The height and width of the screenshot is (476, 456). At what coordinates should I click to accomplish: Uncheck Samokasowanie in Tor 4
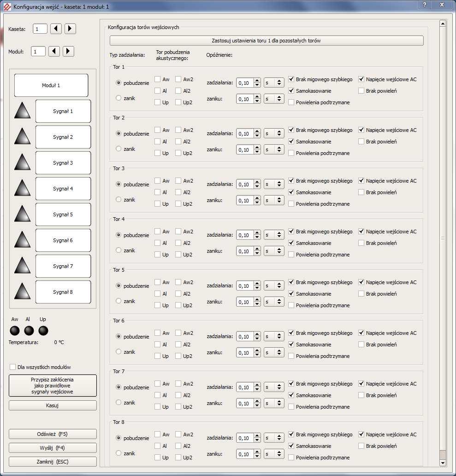tap(291, 243)
